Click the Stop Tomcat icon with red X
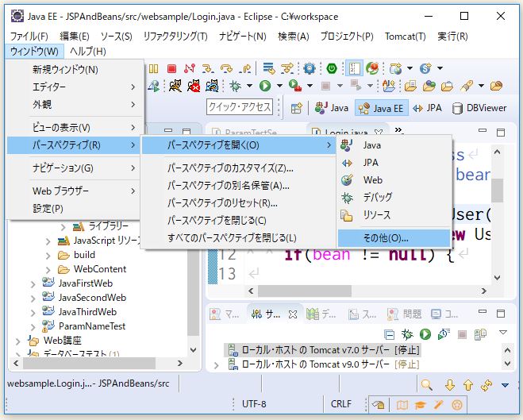The image size is (523, 420). [x=194, y=86]
